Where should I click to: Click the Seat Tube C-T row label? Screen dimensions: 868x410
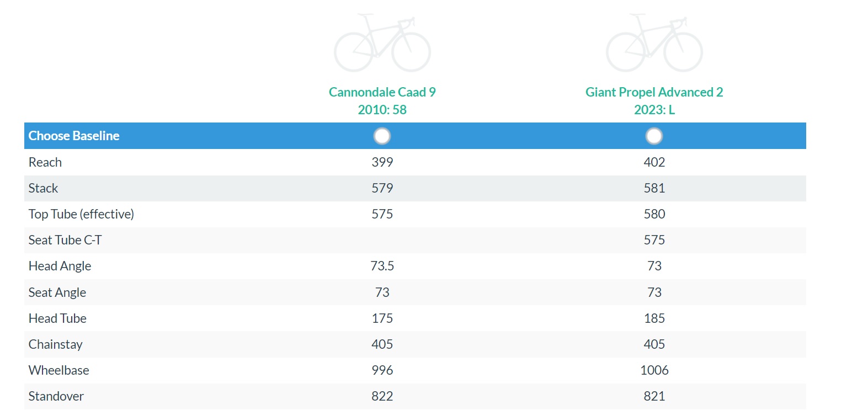pos(65,240)
